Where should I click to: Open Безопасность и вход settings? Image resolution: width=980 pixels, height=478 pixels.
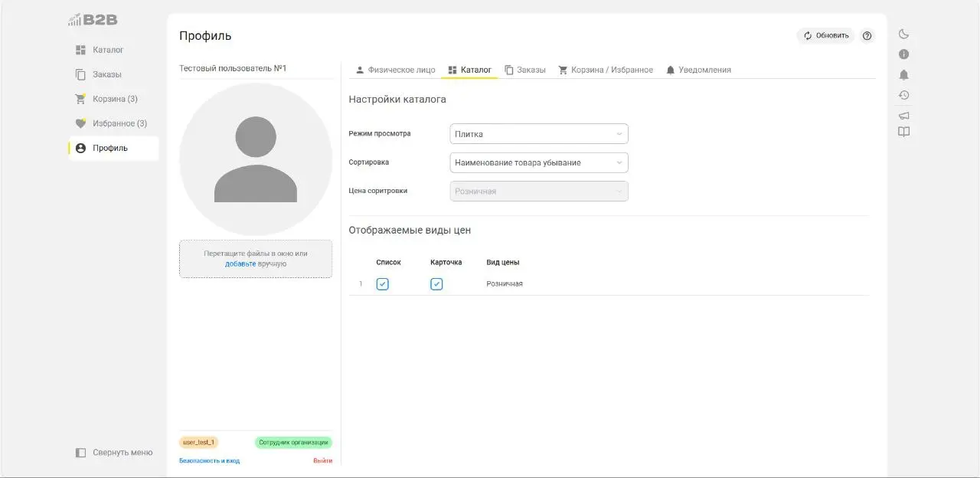[x=209, y=460]
